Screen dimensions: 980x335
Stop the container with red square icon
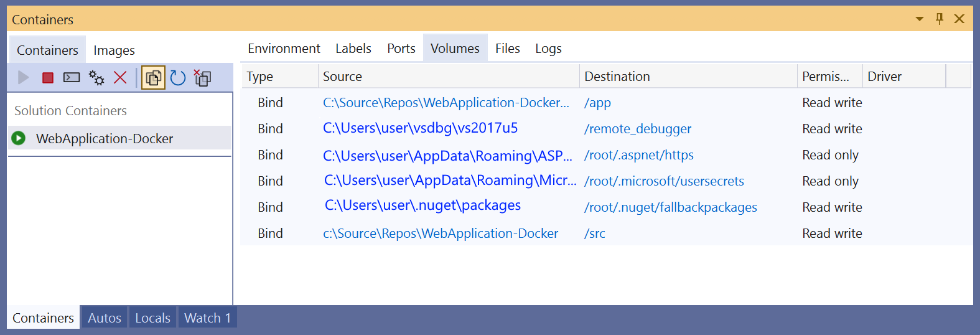(47, 77)
